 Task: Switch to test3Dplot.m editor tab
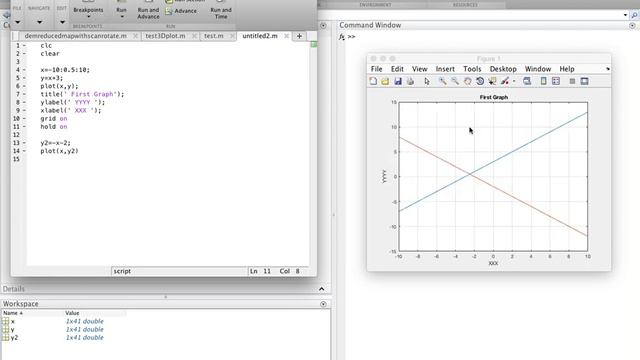point(165,36)
